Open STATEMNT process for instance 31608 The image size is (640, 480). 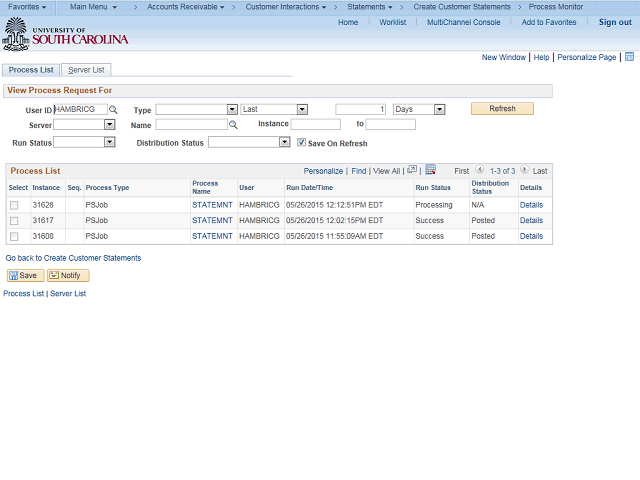point(212,236)
